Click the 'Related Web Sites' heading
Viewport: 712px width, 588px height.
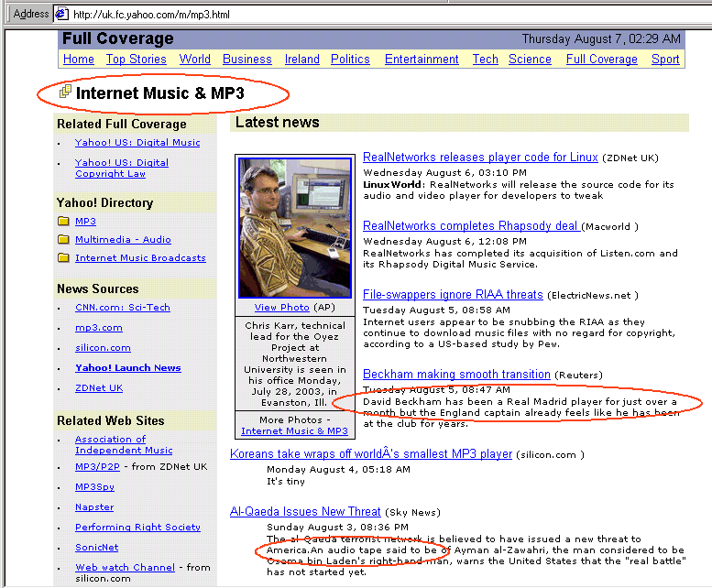click(x=110, y=420)
